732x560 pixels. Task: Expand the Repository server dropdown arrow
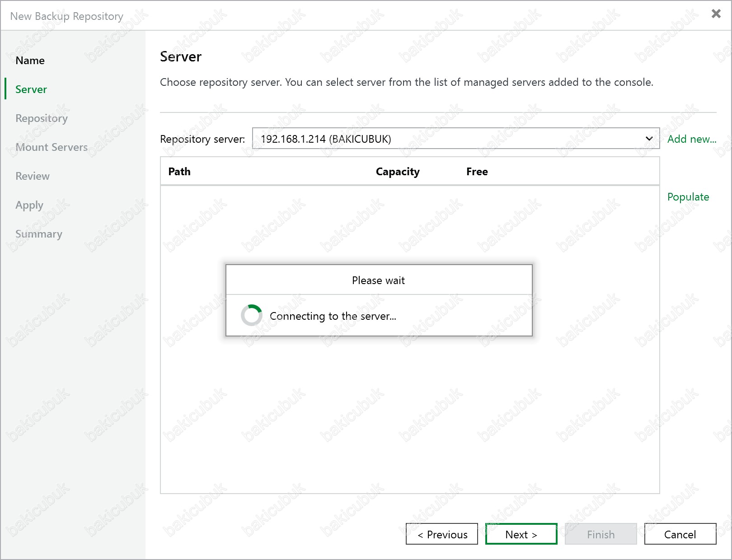649,139
